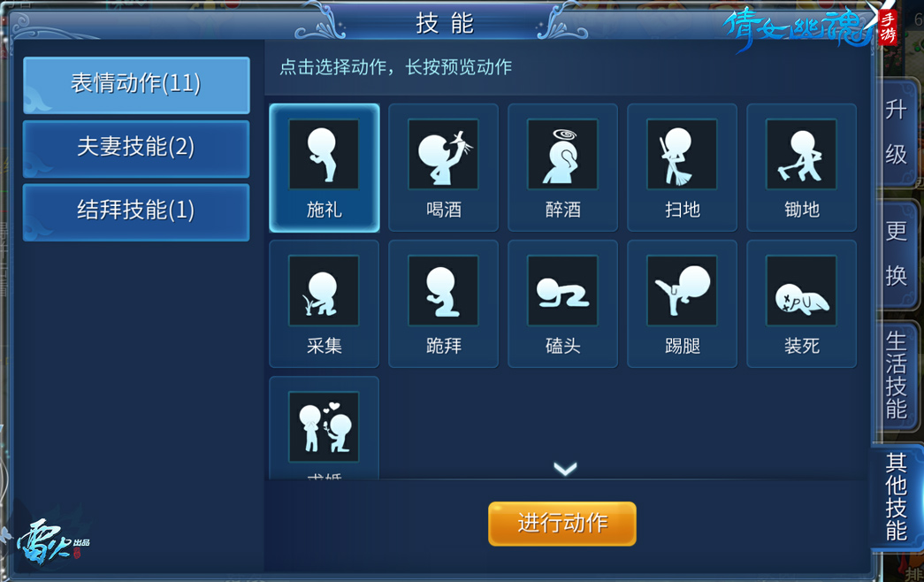Select the 踢腿 kicking action icon
This screenshot has width=924, height=582.
pos(682,290)
